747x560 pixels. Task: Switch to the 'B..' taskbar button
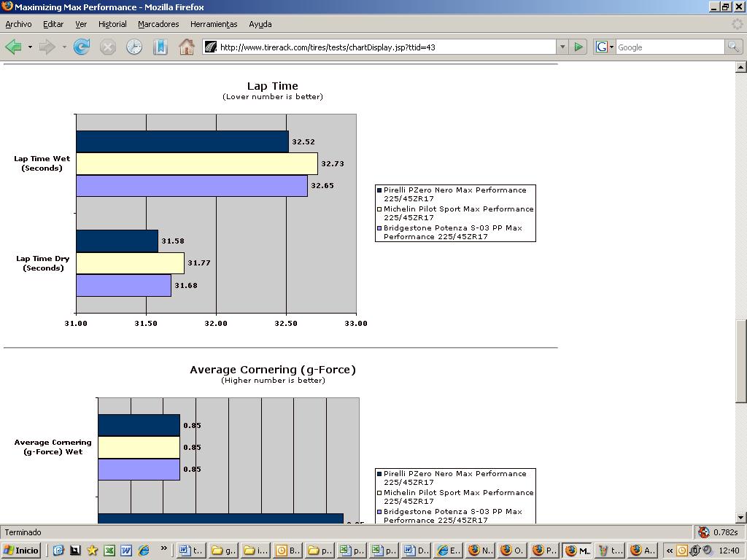pyautogui.click(x=287, y=551)
